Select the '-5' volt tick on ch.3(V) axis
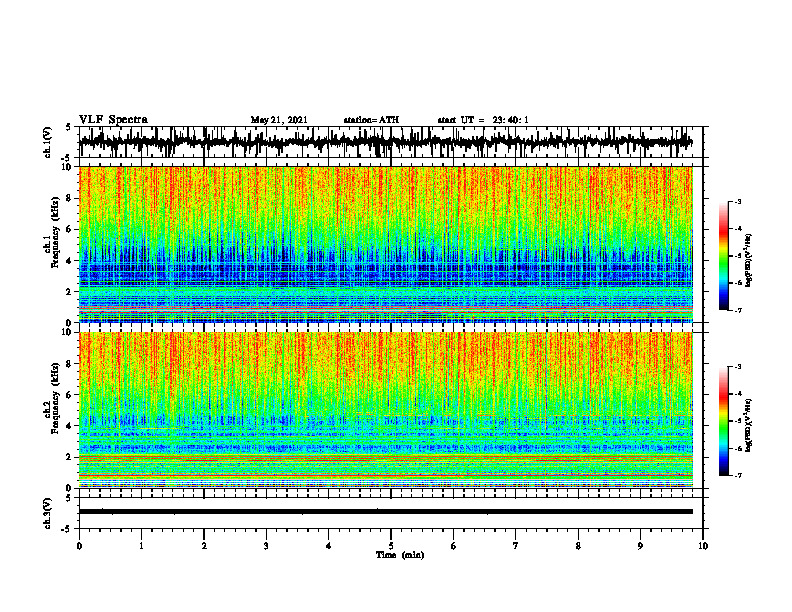The image size is (792, 612). click(x=67, y=530)
